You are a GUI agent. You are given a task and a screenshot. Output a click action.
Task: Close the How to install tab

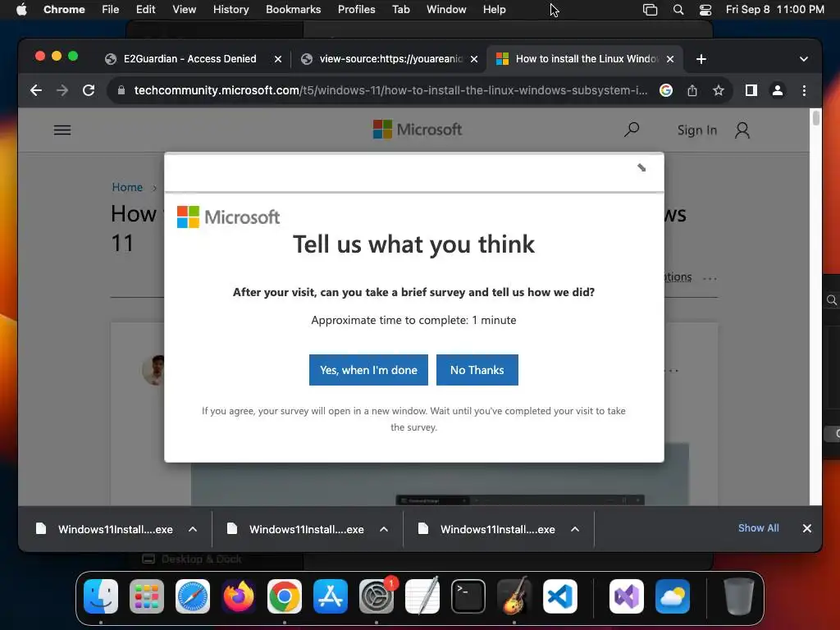coord(670,59)
